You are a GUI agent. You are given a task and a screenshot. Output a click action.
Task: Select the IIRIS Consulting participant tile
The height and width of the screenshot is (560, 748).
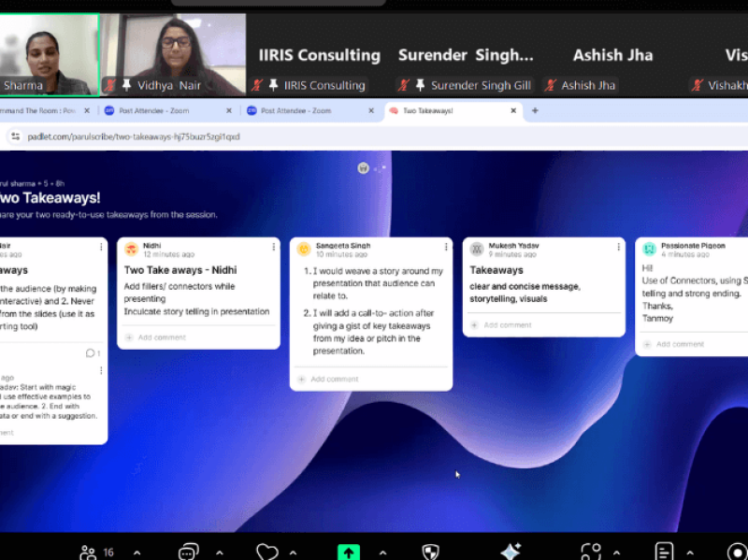pos(320,55)
